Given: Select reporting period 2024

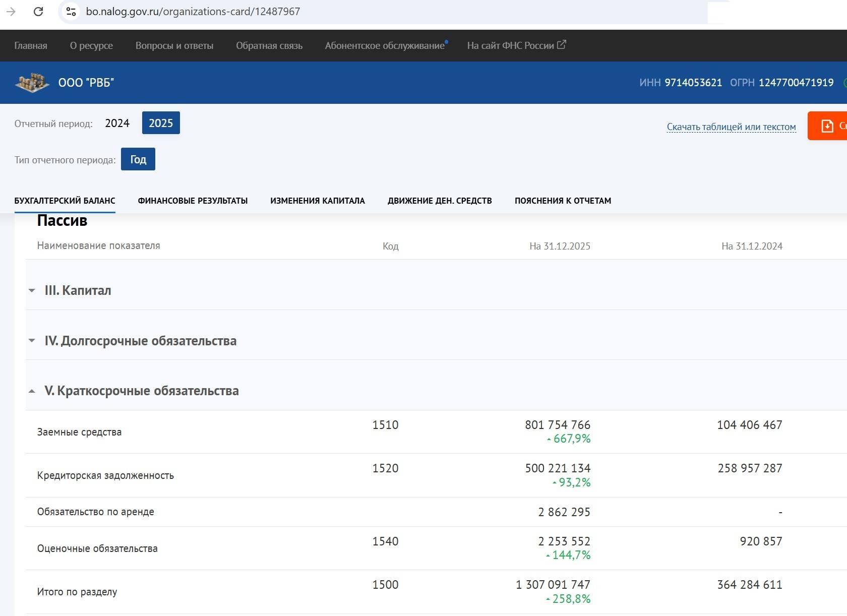Looking at the screenshot, I should [117, 123].
